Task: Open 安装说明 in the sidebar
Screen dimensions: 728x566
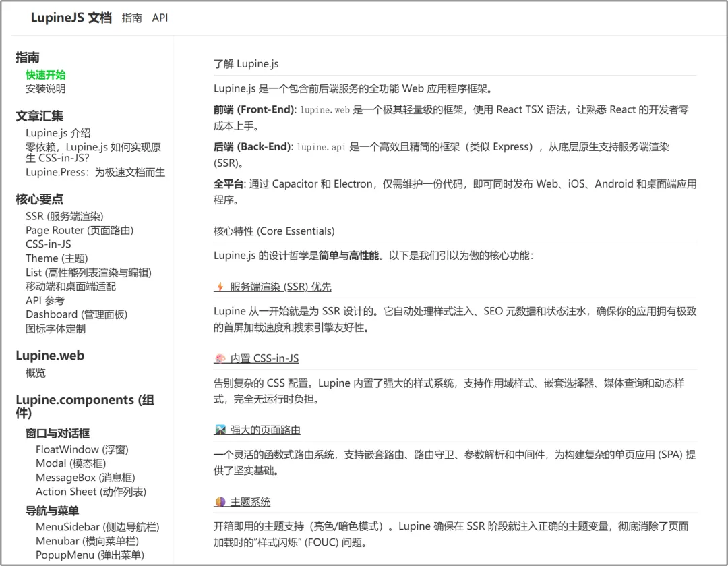Action: [46, 88]
